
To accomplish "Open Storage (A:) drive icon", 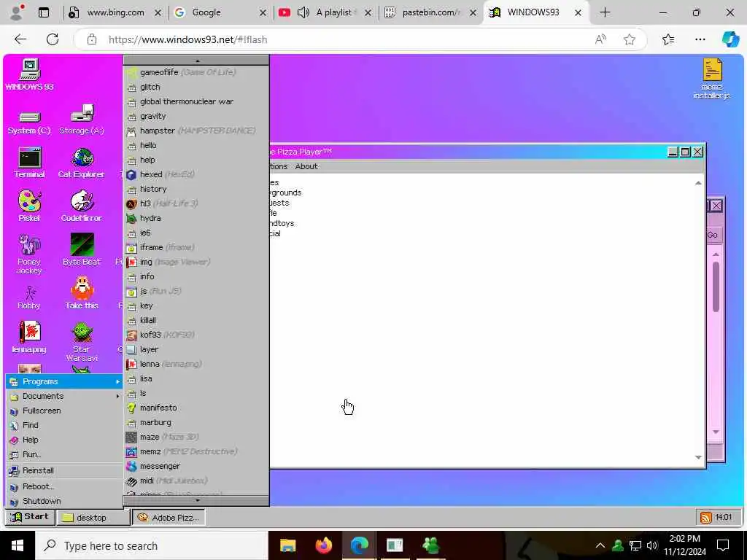I will click(x=82, y=120).
